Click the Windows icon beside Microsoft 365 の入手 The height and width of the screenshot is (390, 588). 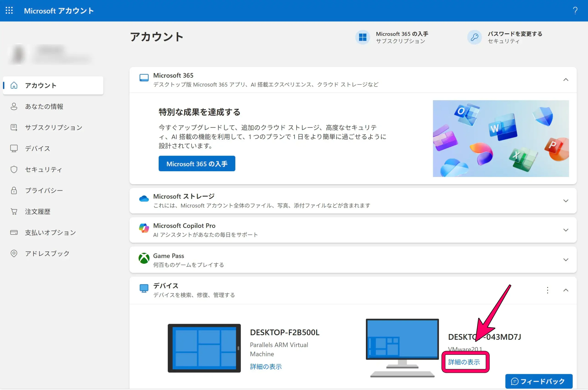(363, 37)
